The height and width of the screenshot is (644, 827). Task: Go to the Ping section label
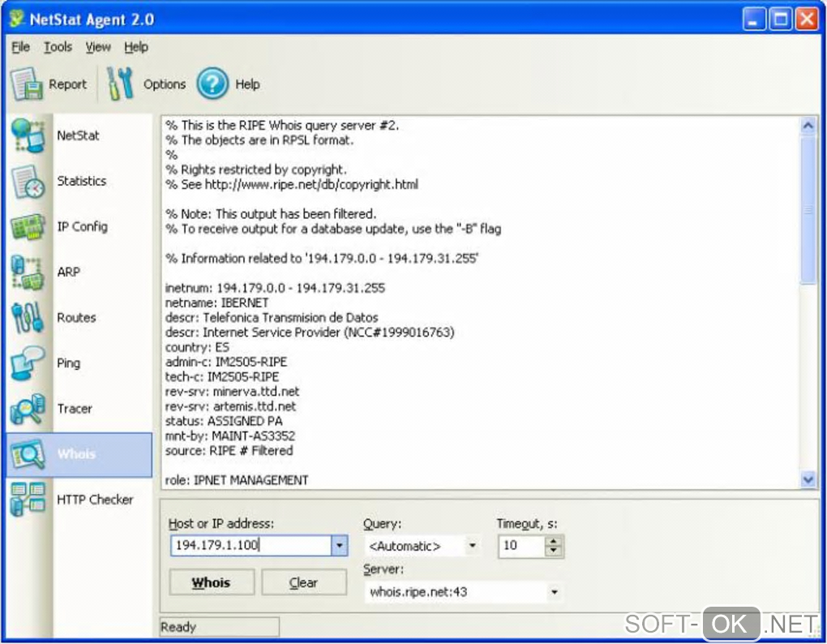click(69, 363)
